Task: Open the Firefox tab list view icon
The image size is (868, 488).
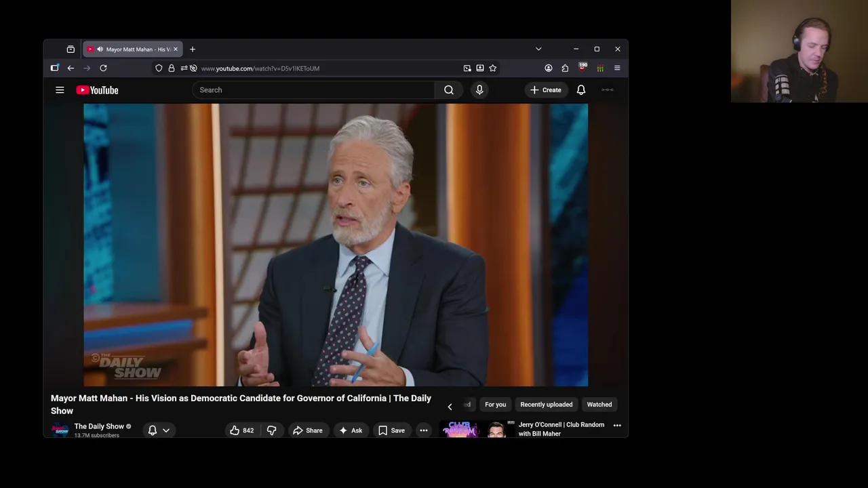Action: coord(71,49)
